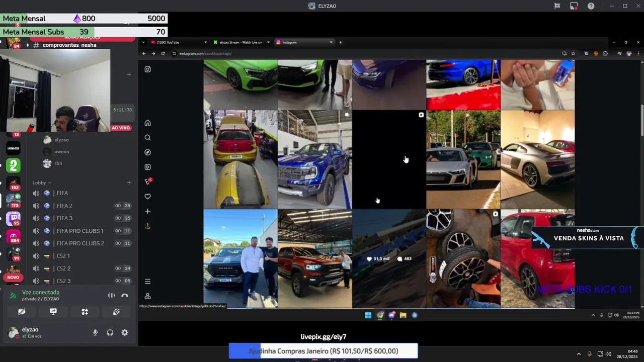Open Instagram Reels from the sidebar
Image resolution: width=644 pixels, height=362 pixels.
[x=147, y=167]
